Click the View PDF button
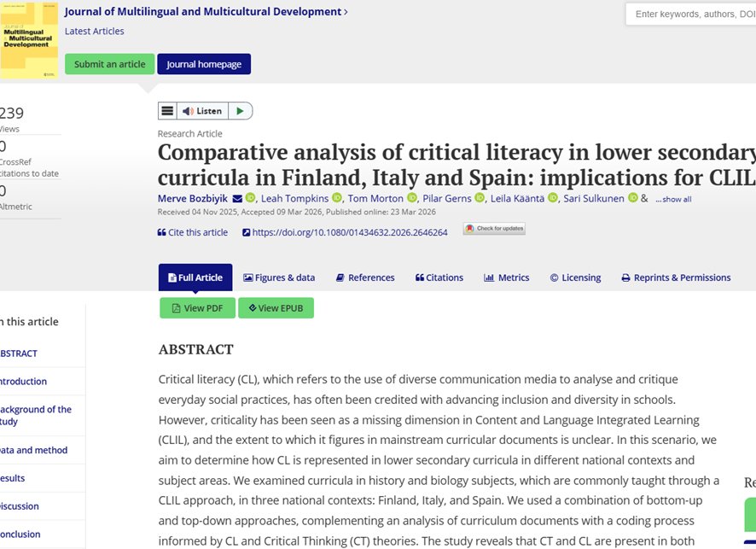This screenshot has height=549, width=756. pos(198,307)
